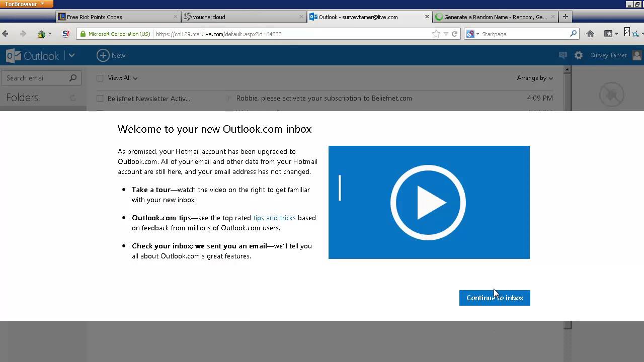Create a new email with New
Image resolution: width=644 pixels, height=362 pixels.
click(x=111, y=55)
